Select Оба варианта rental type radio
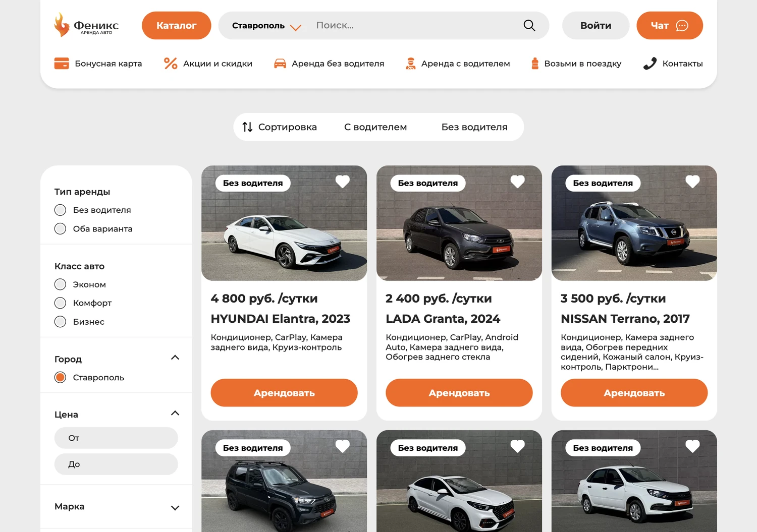This screenshot has height=532, width=757. click(x=60, y=228)
